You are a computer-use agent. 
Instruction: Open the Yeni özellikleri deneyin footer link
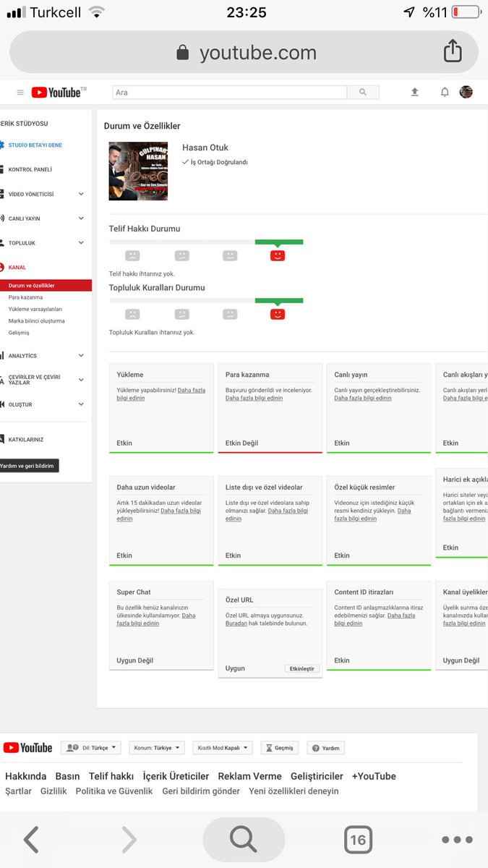294,791
